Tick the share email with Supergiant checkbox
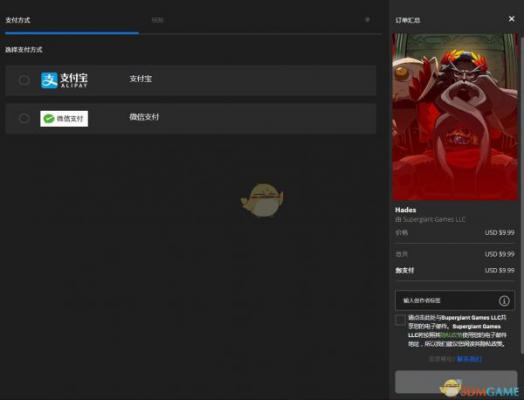The width and height of the screenshot is (524, 400). pyautogui.click(x=400, y=320)
